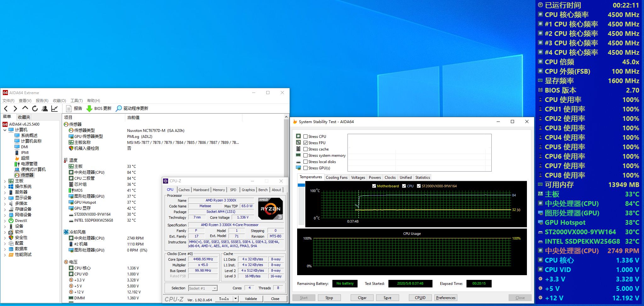Expand the 网络设备 tree node
Screen dimensions: 644x306
[x=5, y=215]
